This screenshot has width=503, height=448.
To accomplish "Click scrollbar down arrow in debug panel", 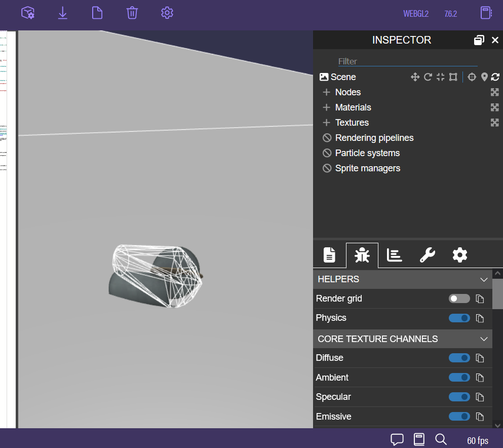I will (x=497, y=426).
